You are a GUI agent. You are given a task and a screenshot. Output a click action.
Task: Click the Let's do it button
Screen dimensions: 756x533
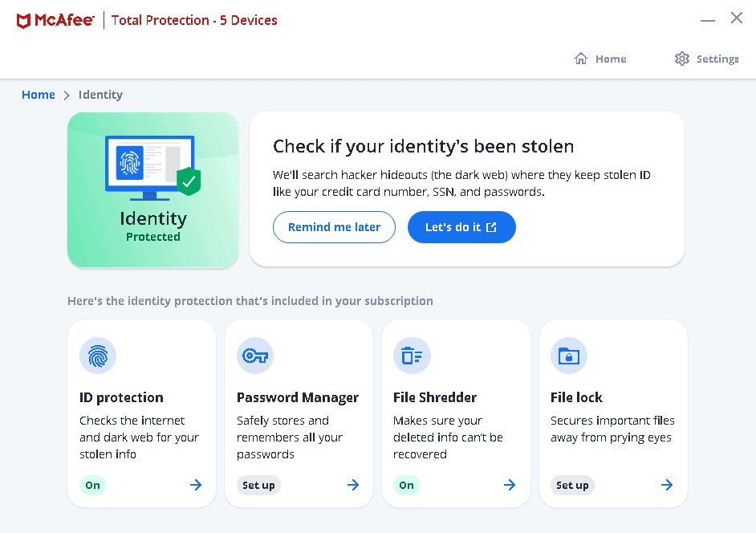[x=461, y=227]
